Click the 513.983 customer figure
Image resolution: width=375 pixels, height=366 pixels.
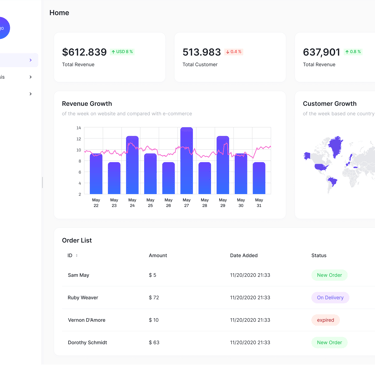[x=202, y=52]
